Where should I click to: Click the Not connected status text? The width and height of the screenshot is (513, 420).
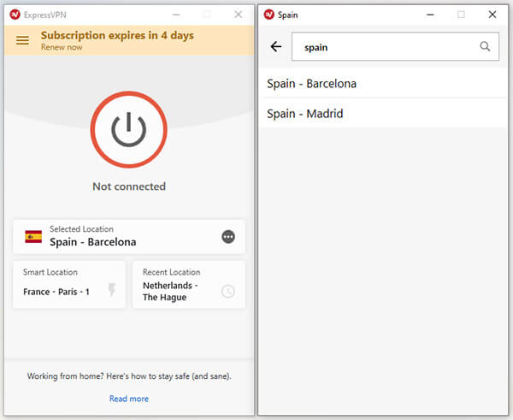(x=129, y=186)
